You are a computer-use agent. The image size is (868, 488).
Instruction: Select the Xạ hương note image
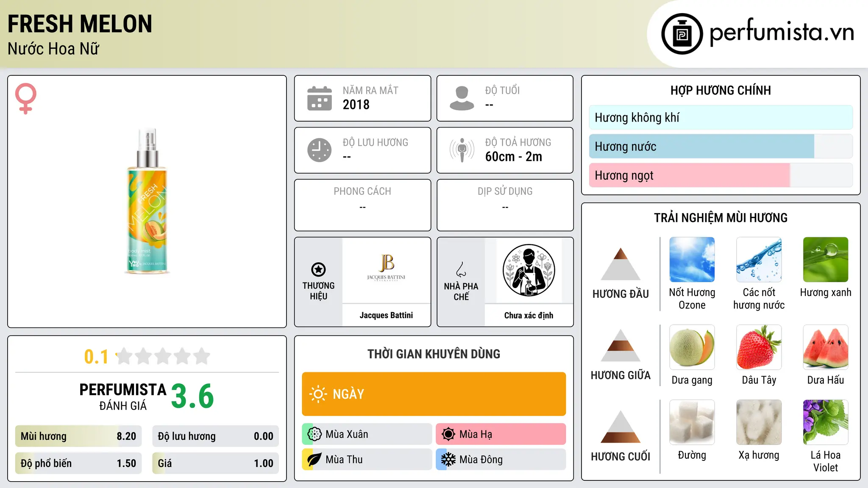[x=759, y=422]
